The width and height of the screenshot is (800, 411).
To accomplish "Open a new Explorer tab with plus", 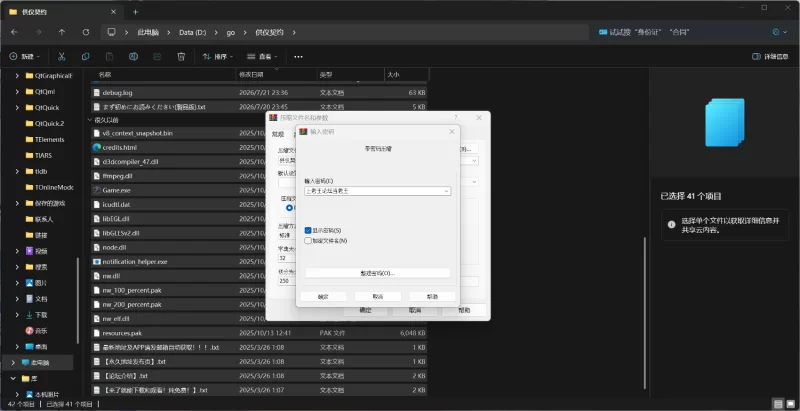I will click(135, 12).
